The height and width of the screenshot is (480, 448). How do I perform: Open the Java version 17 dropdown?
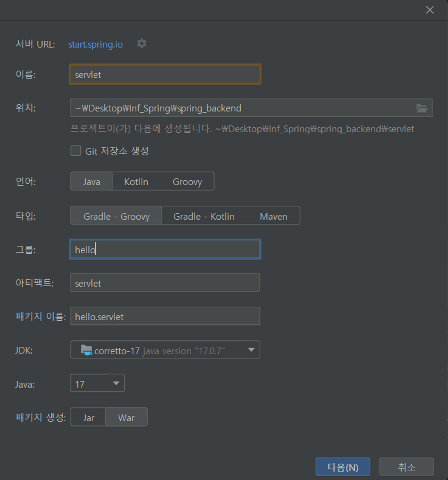coord(116,383)
